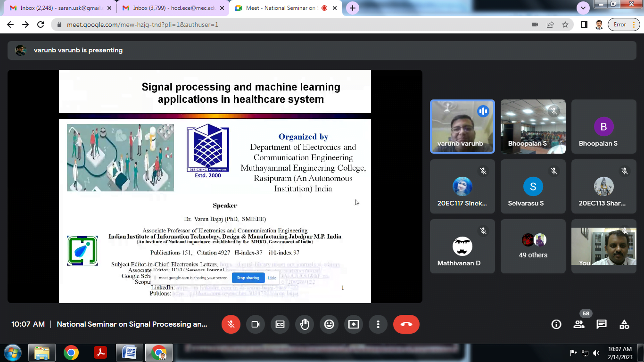
Task: Open the more options three-dot menu
Action: click(378, 324)
